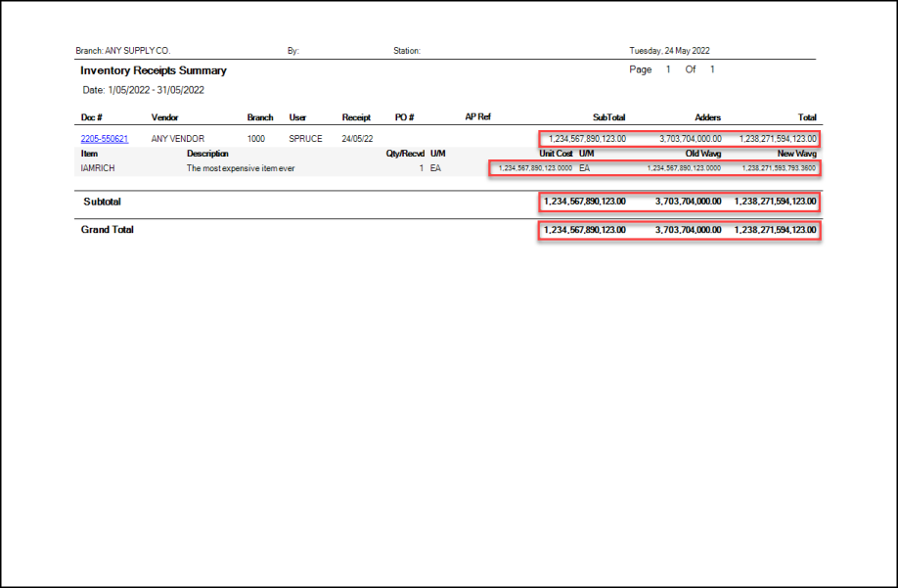This screenshot has width=898, height=588.
Task: Select user value 'SPRUCE'
Action: point(305,139)
